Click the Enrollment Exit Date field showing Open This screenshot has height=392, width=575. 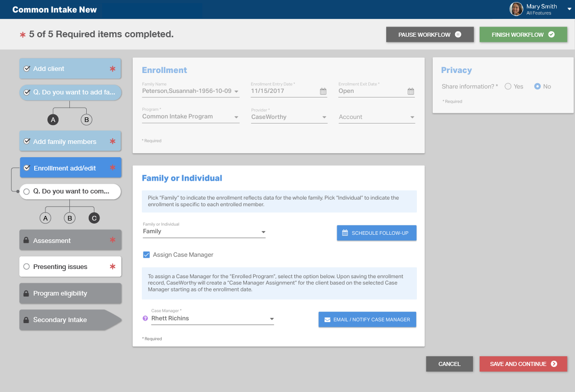coord(377,91)
